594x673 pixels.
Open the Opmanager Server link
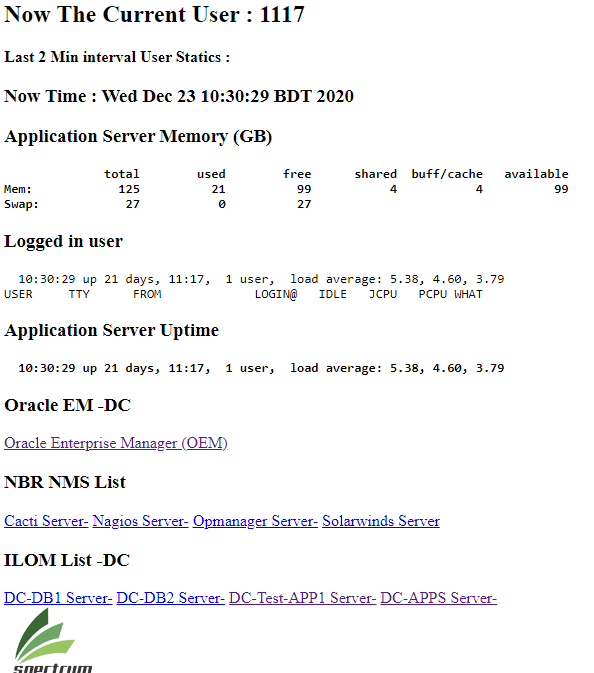(255, 521)
